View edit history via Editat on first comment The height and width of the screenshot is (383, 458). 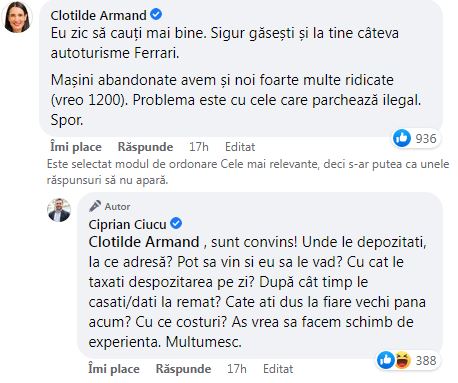click(x=240, y=147)
